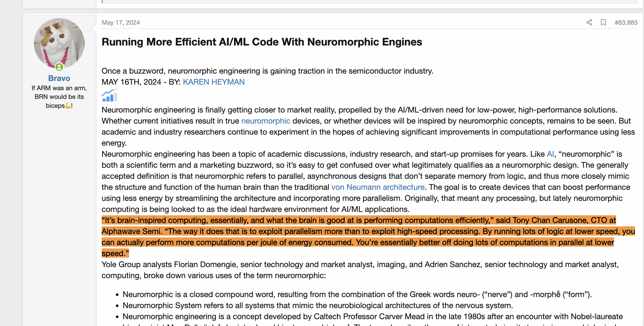Bookmark this post with the bookmark icon
Screen dimensions: 644x326
tap(603, 23)
